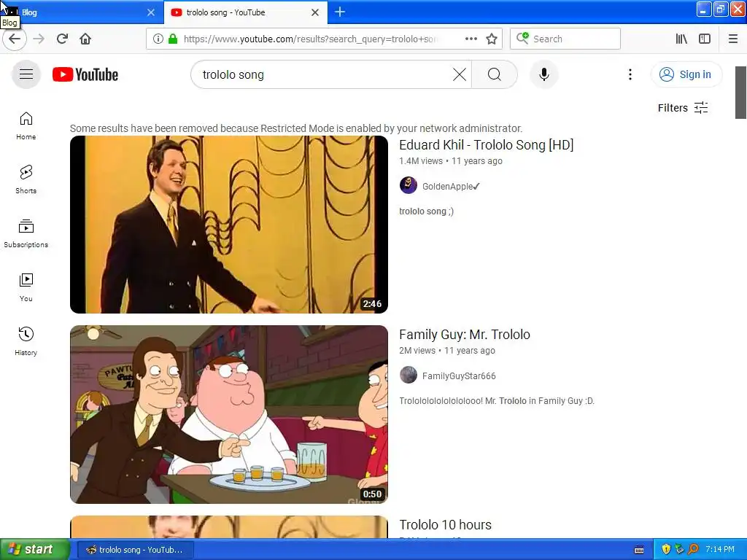Click the Mr. Trololo in Family Guy description
The image size is (747, 560).
click(x=497, y=400)
